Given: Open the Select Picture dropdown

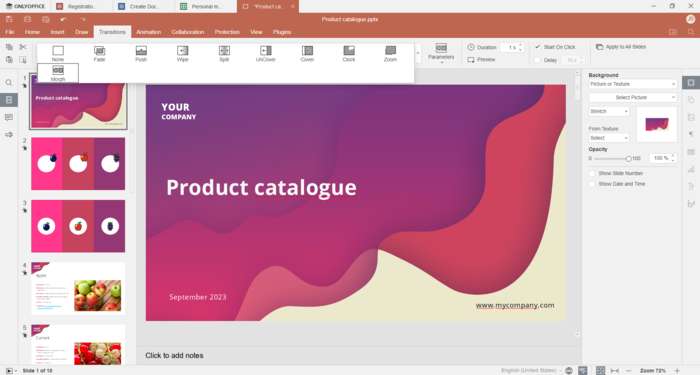Looking at the screenshot, I should [x=633, y=97].
